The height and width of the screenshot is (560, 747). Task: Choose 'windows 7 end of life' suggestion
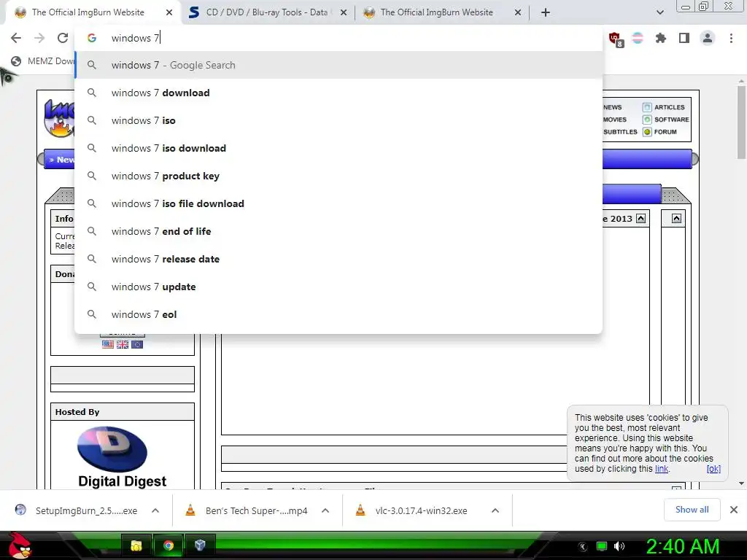[x=338, y=231]
